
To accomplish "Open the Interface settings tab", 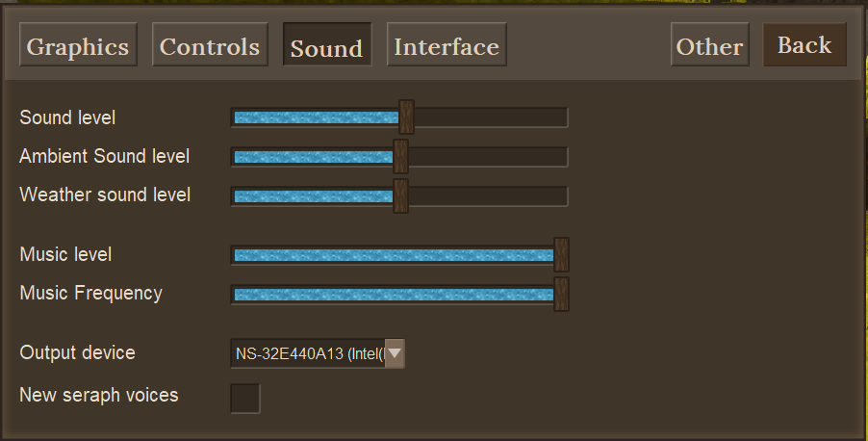I will [x=447, y=46].
